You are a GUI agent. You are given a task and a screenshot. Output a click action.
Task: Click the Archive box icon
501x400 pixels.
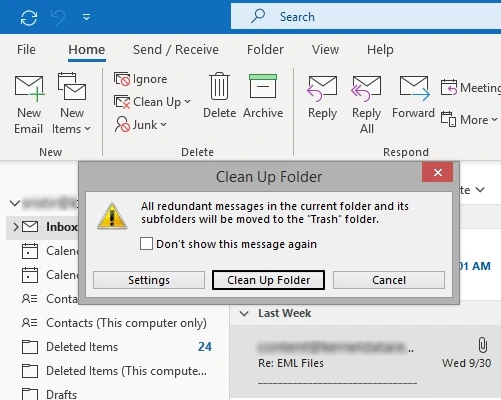click(x=263, y=86)
